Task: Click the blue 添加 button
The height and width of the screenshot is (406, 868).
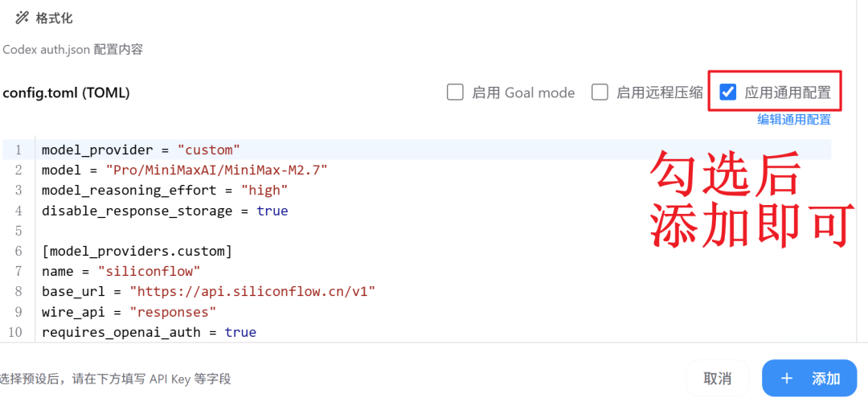Action: tap(809, 379)
